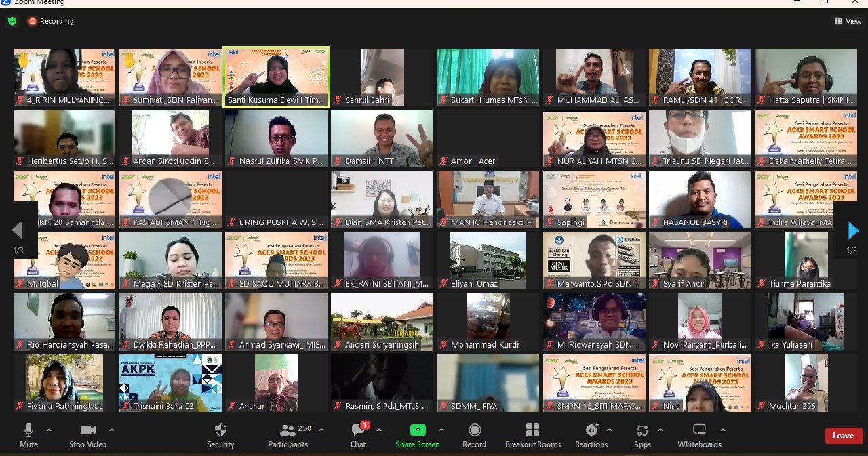Screen dimensions: 868x456
Task: Select Tiurma Paramika video tile
Action: coord(806,261)
